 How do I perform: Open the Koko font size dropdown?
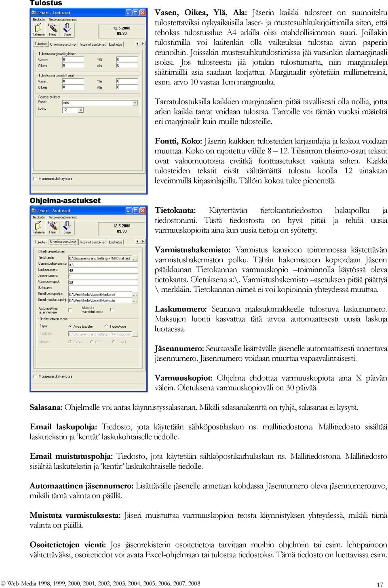81,110
